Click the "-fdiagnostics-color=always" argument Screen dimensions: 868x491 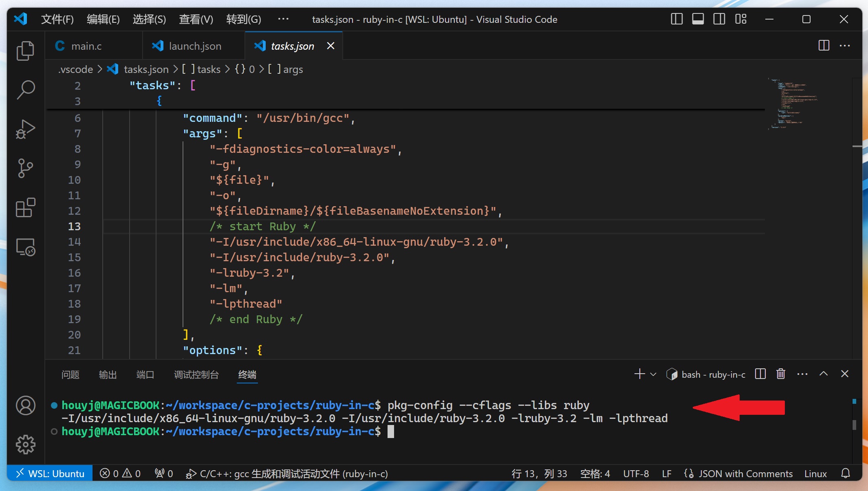click(303, 149)
